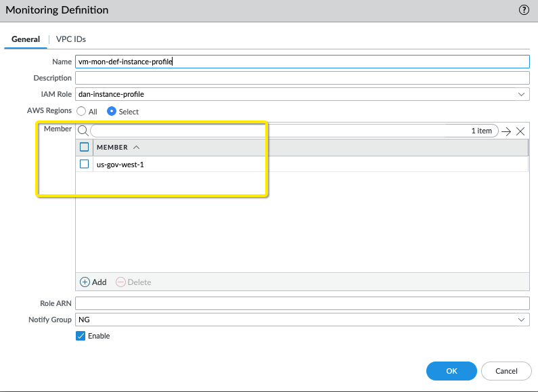The image size is (538, 392).
Task: Switch to the VPC IDs tab
Action: pyautogui.click(x=70, y=39)
